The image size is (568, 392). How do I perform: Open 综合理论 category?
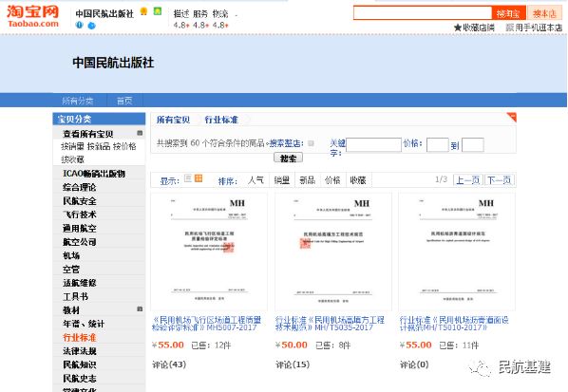80,187
